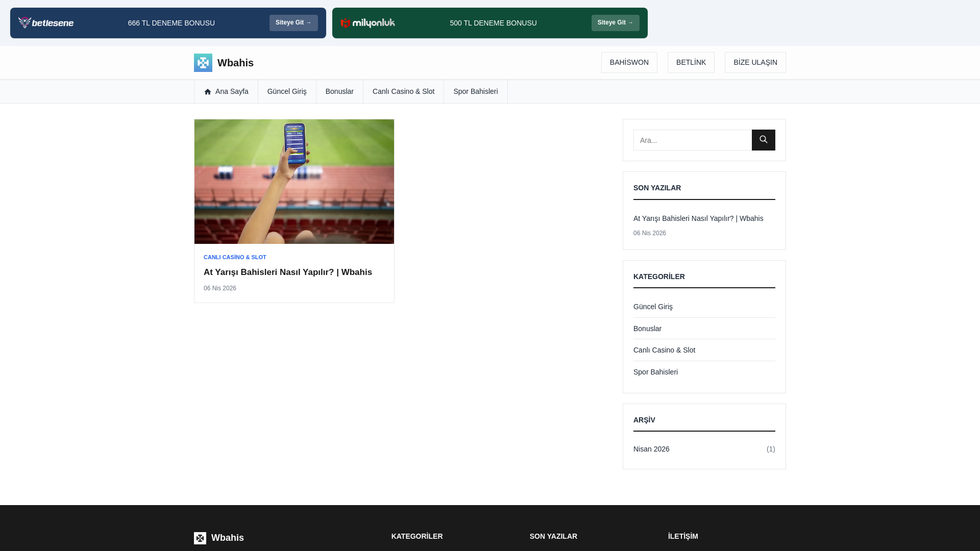Click the footer Wbahis title text
The image size is (980, 551).
(x=228, y=538)
